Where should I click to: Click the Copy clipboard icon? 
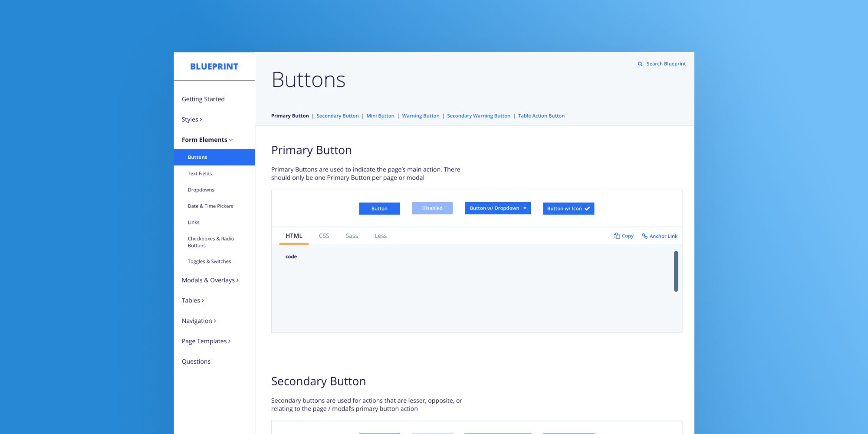[x=616, y=236]
